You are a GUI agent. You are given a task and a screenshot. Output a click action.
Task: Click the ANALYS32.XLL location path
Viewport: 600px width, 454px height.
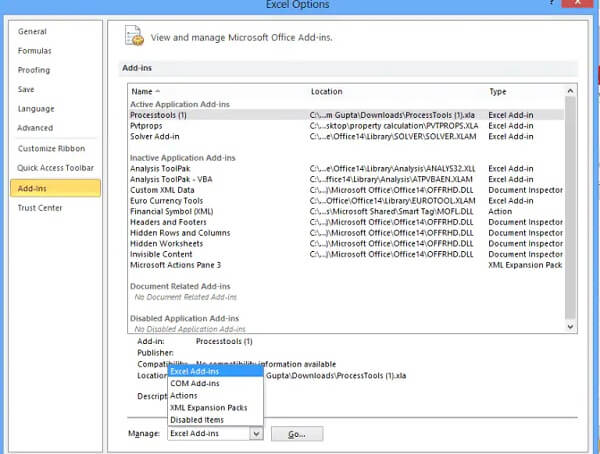(392, 168)
